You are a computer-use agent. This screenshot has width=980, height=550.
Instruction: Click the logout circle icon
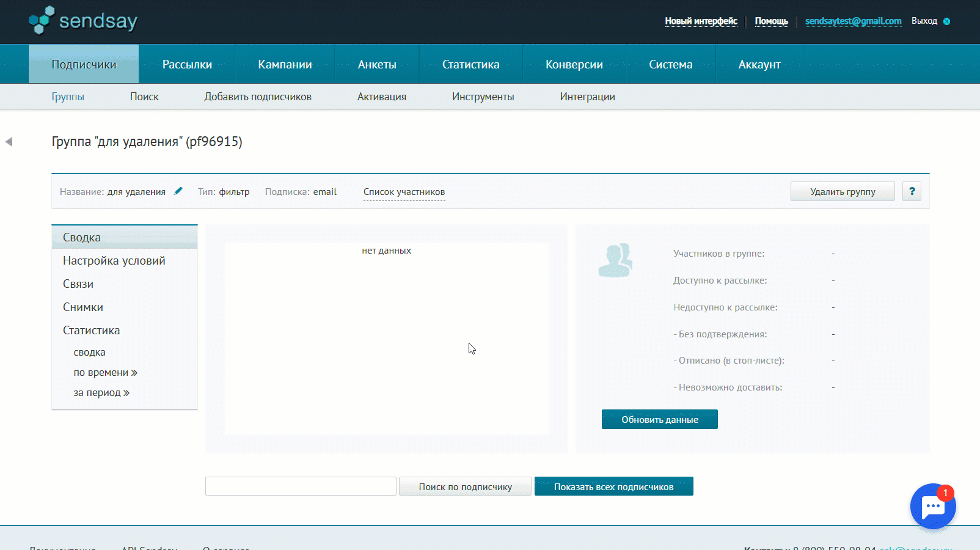[x=946, y=21]
